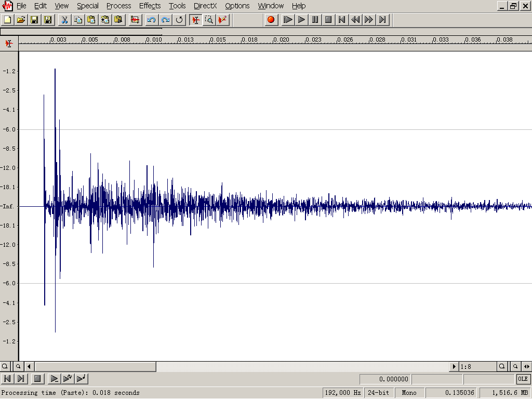The height and width of the screenshot is (399, 532).
Task: Click the horizontal scrollbar thumb
Action: [x=96, y=366]
